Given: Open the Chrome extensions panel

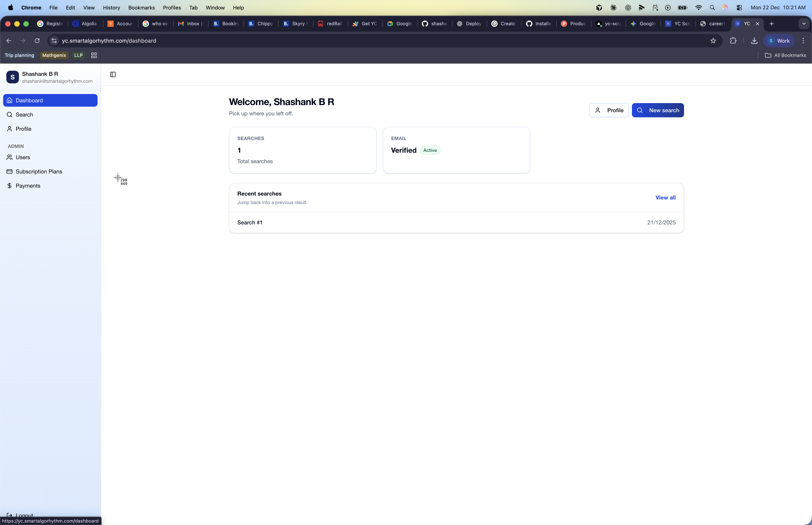Looking at the screenshot, I should coord(733,40).
